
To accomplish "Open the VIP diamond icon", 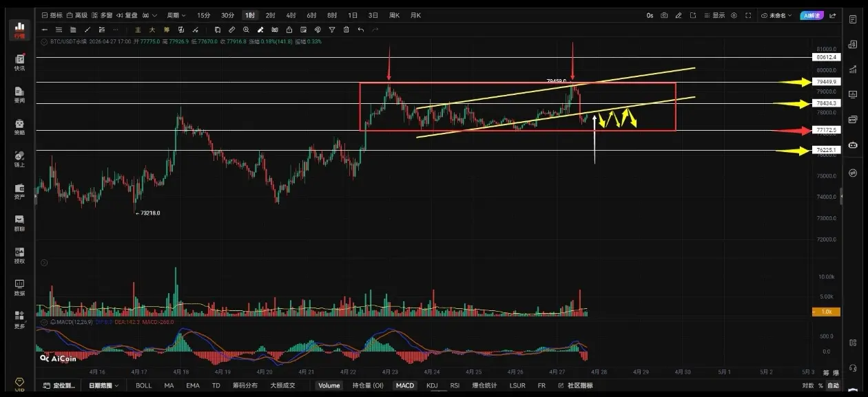I will (19, 384).
